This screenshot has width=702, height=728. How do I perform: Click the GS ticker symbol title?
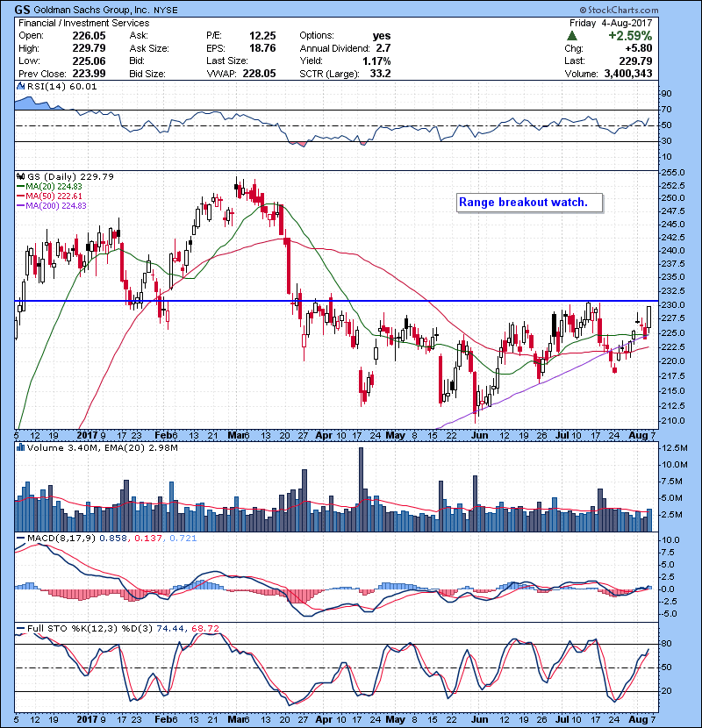22,10
